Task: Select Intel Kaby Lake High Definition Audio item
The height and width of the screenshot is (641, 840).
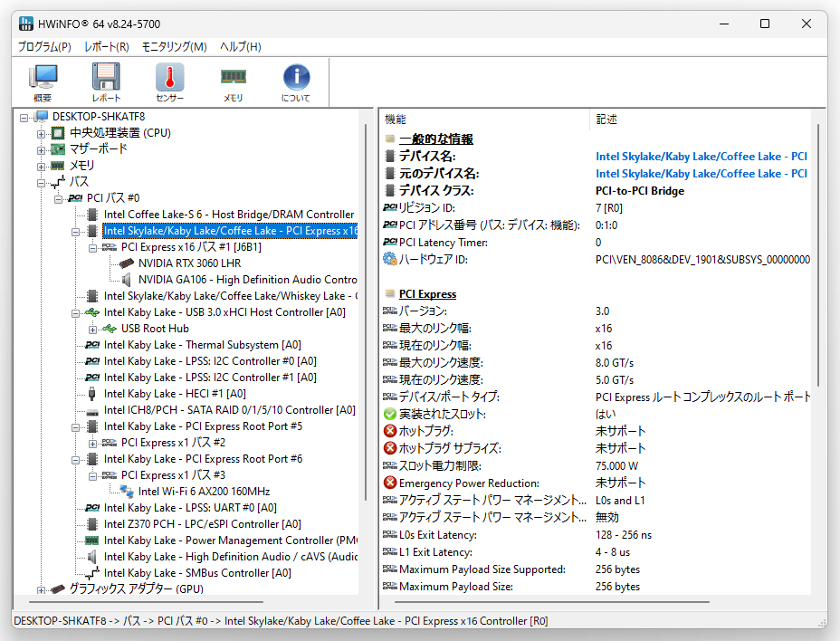Action: click(230, 557)
